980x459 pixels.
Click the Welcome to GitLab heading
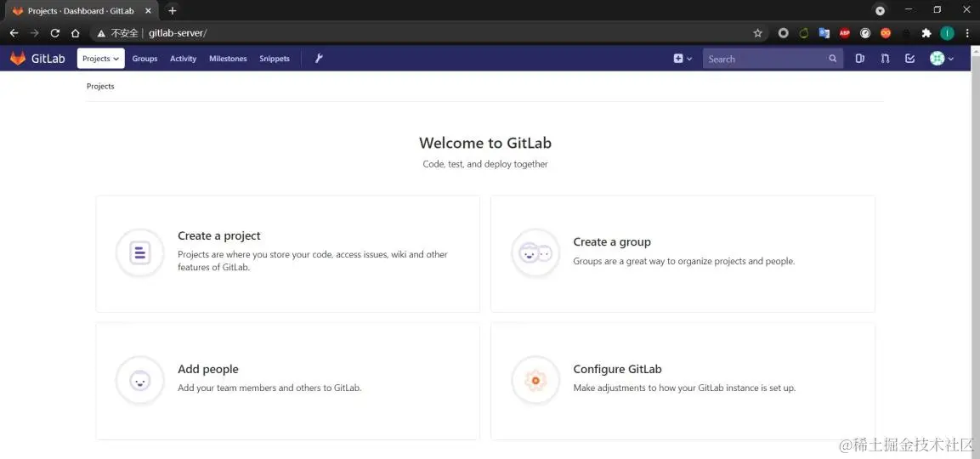coord(485,143)
